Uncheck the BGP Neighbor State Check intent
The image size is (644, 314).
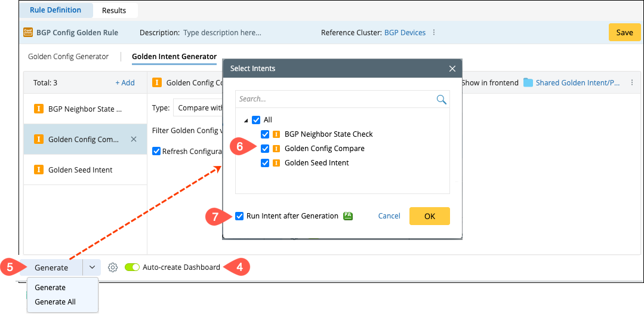(x=265, y=134)
